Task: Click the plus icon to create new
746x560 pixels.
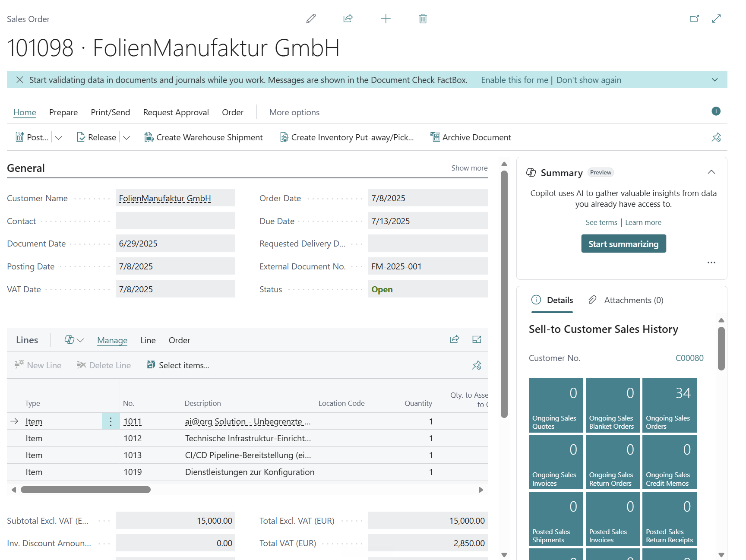Action: click(386, 19)
